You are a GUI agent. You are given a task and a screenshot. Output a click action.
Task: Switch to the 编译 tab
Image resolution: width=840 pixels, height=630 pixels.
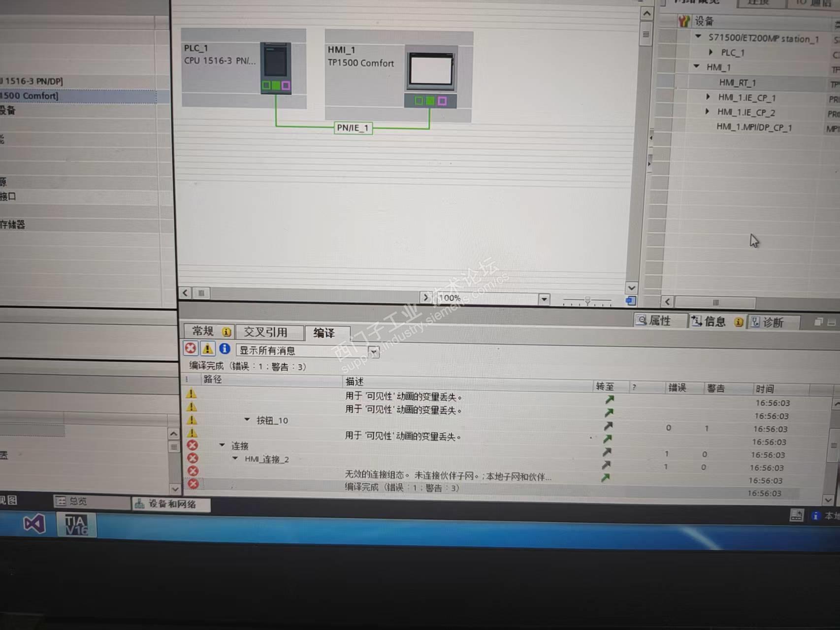327,333
